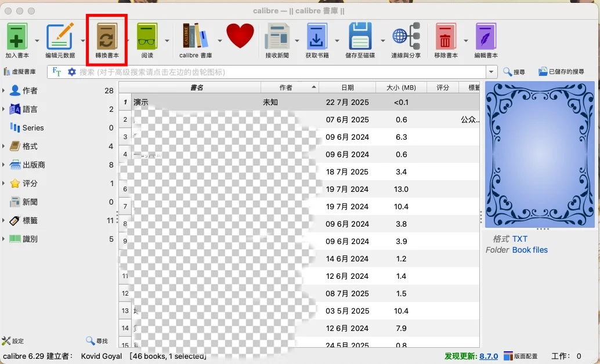Click the 虛擬書庫 virtual library button
The height and width of the screenshot is (364, 600).
20,71
